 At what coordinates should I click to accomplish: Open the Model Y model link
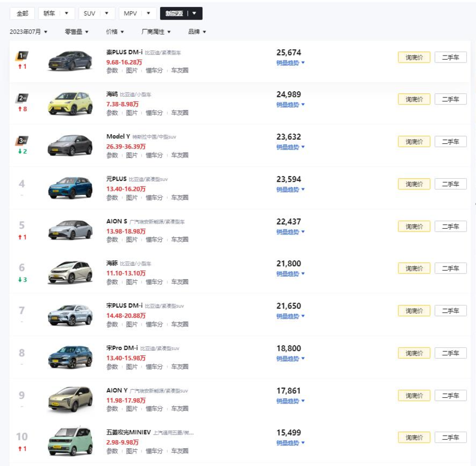click(118, 136)
